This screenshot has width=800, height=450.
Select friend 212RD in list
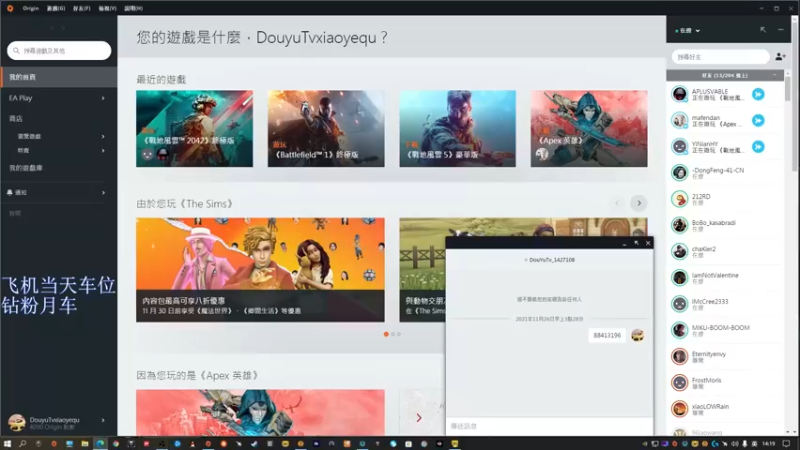[x=724, y=199]
